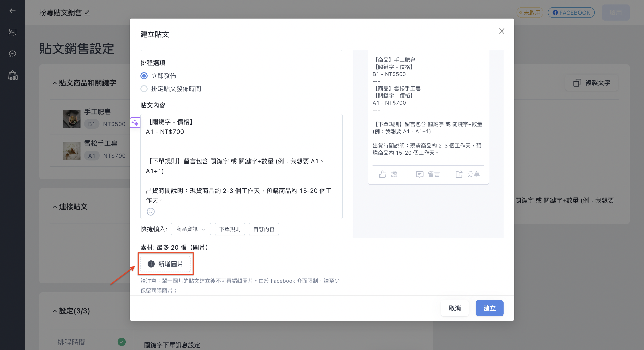The width and height of the screenshot is (644, 350).
Task: Insert 自訂內容 quick input
Action: [264, 229]
